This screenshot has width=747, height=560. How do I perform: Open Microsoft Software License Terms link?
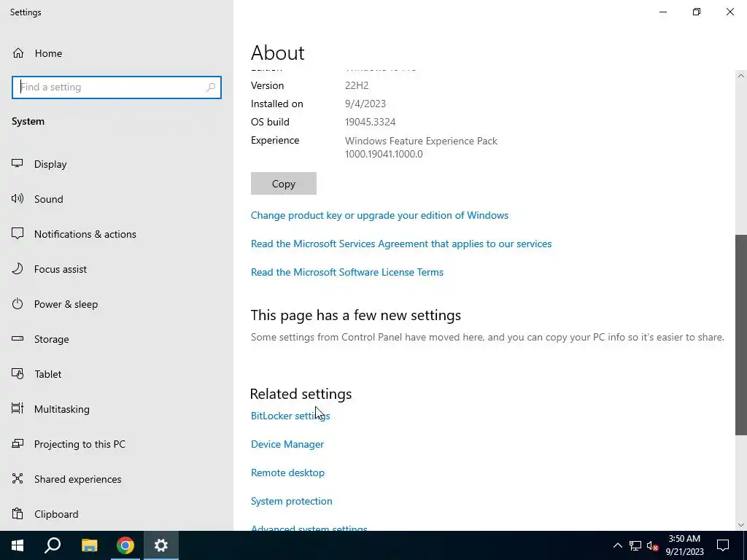347,273
